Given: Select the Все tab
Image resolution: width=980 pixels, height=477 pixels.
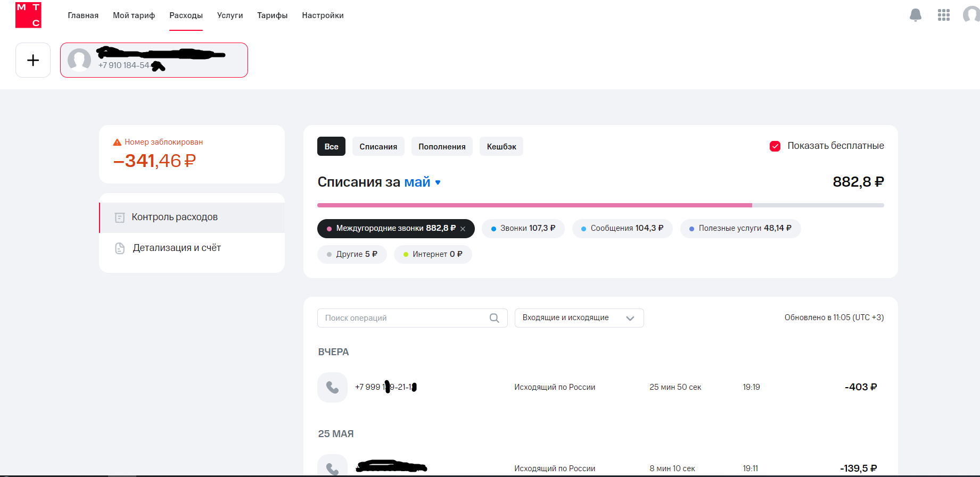Looking at the screenshot, I should 331,146.
